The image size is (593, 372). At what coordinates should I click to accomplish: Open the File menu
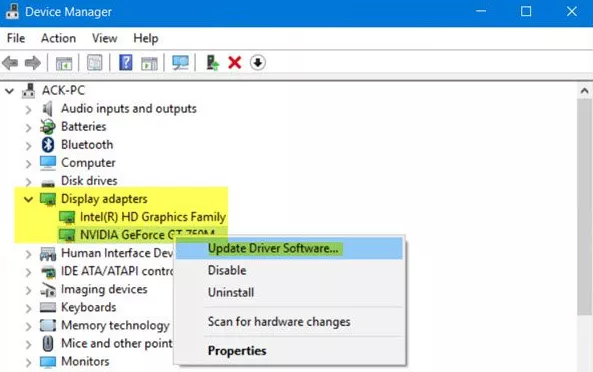click(16, 38)
